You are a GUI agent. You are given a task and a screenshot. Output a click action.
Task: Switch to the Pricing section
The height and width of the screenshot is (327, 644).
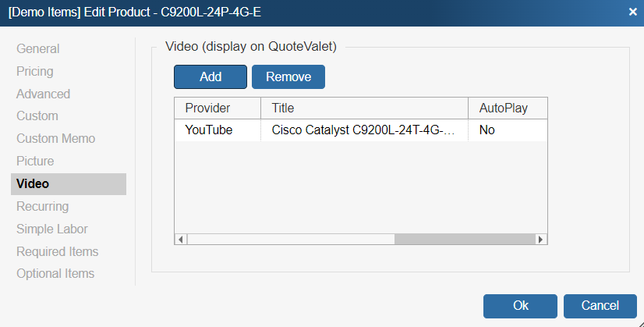tap(35, 72)
